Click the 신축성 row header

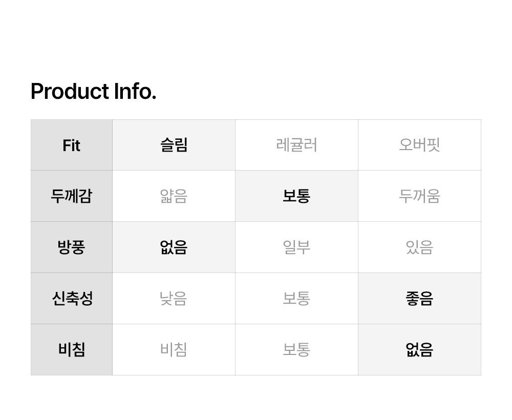click(x=72, y=299)
